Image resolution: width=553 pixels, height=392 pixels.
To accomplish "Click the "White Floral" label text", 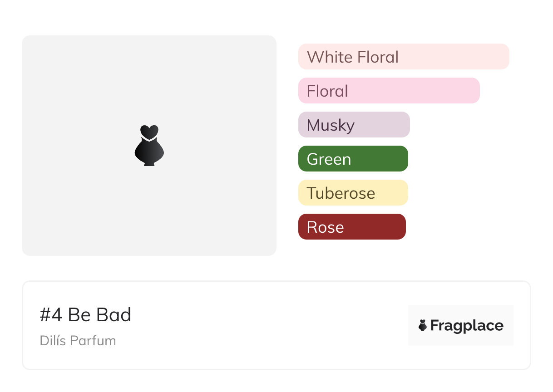I will coord(353,57).
